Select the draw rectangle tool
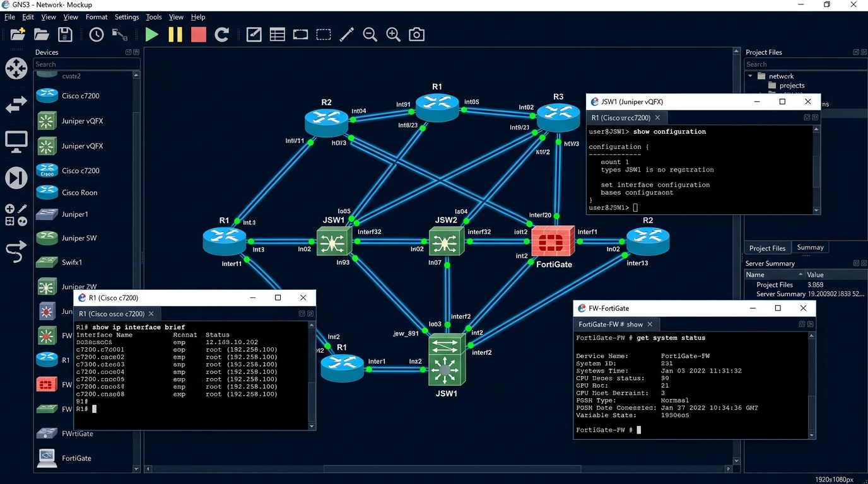The height and width of the screenshot is (484, 868). [300, 34]
